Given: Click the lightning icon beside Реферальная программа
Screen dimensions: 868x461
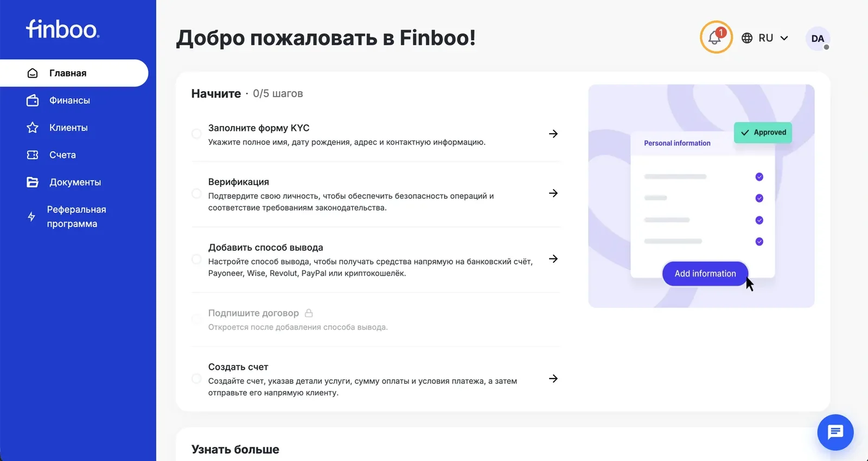Looking at the screenshot, I should pos(31,217).
